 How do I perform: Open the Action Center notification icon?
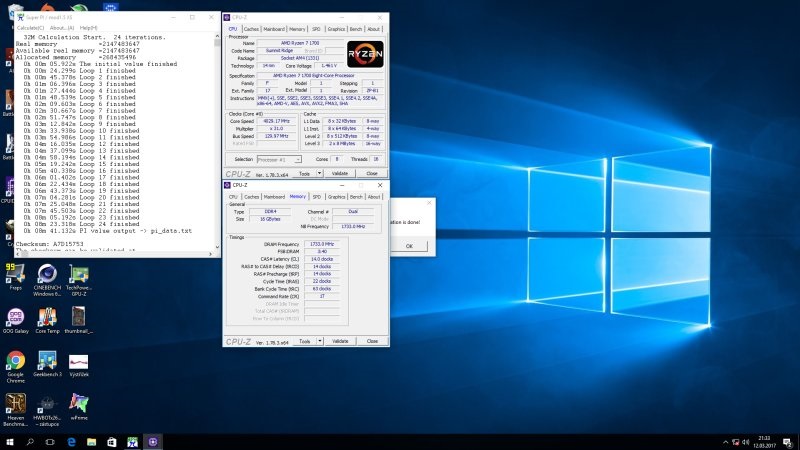click(x=788, y=442)
